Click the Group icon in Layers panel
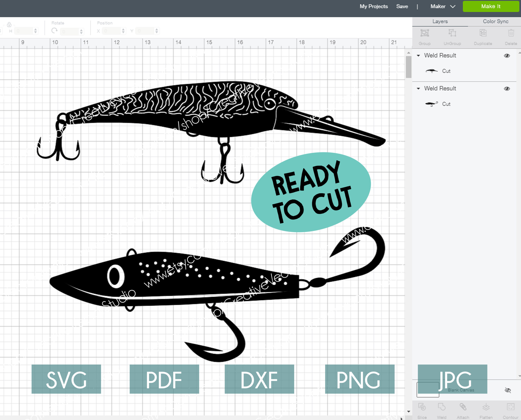Screen dimensions: 521x420 click(x=425, y=33)
